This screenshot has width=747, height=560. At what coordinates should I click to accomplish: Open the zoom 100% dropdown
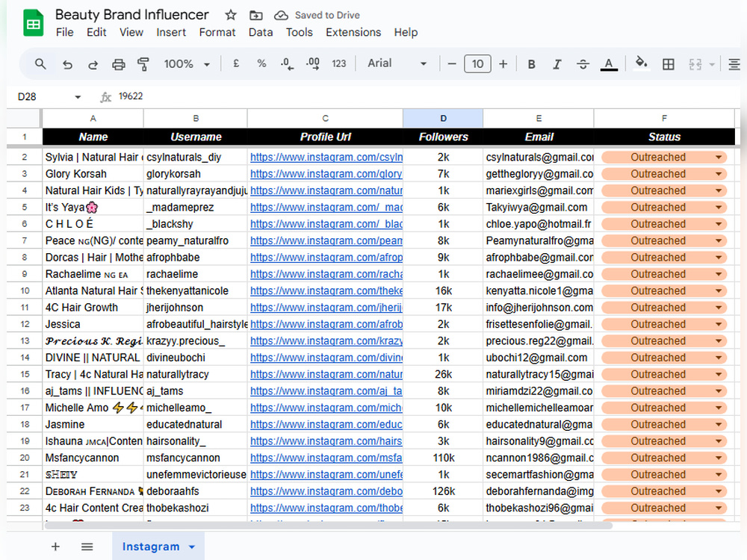point(186,63)
